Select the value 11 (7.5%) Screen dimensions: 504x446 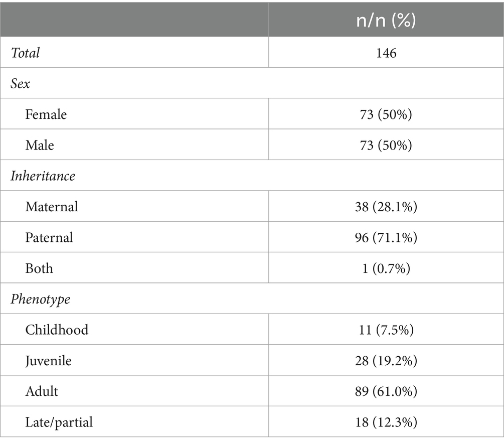(386, 330)
